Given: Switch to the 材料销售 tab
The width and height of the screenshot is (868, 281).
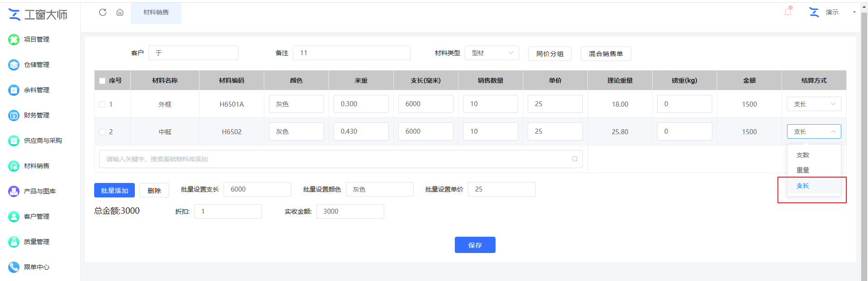Looking at the screenshot, I should point(156,12).
